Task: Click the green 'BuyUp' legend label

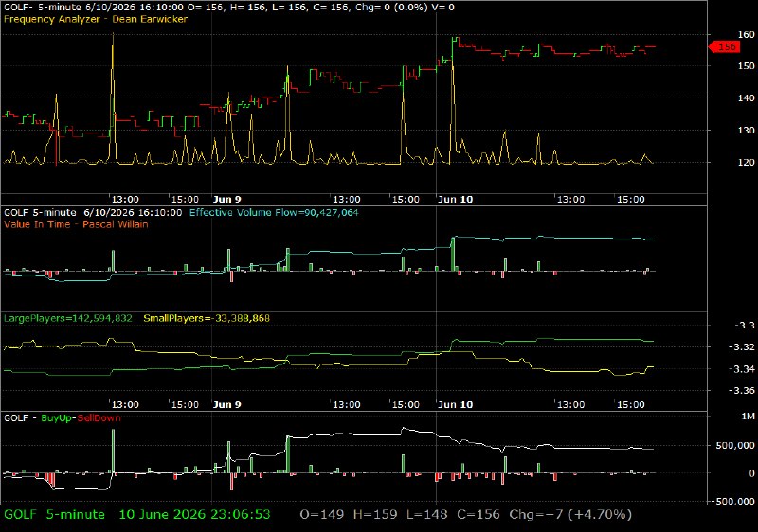Action: point(56,417)
